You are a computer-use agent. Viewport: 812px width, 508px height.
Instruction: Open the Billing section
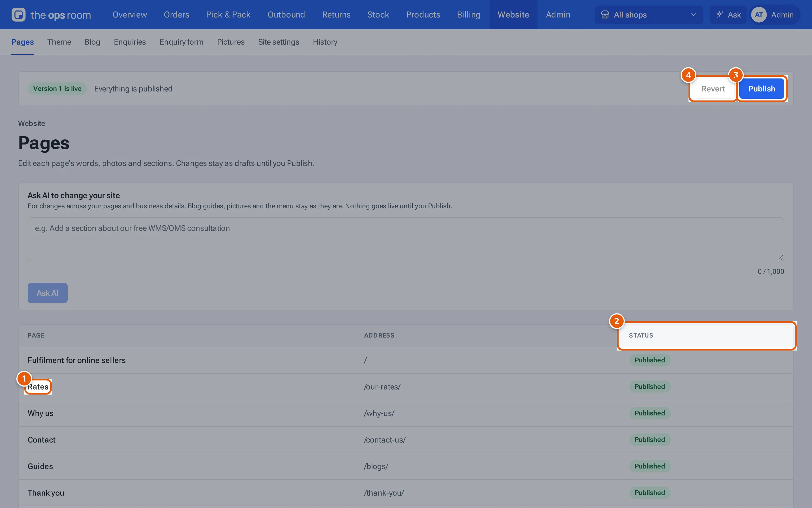[468, 15]
